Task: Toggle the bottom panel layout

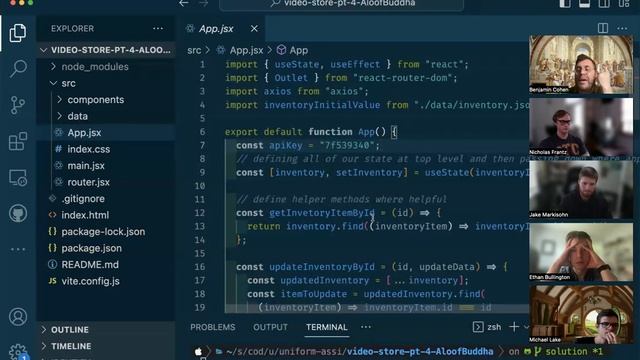Action: [x=584, y=3]
